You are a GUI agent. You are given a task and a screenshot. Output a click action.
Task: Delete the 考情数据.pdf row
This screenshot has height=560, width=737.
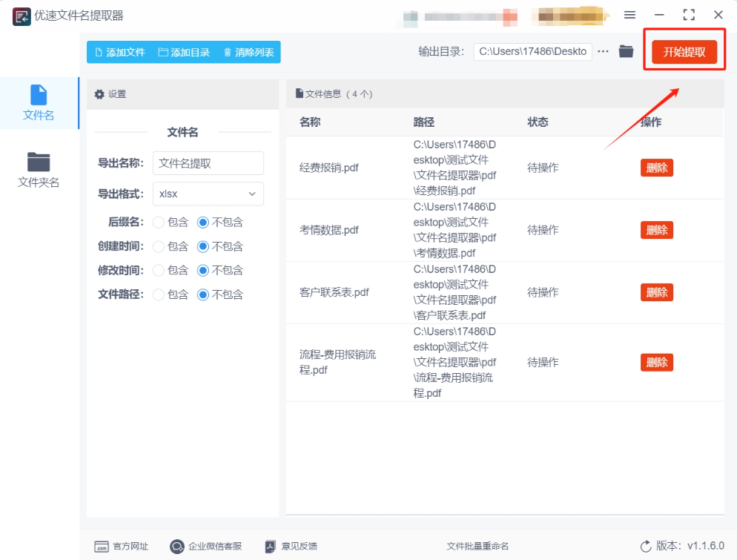pyautogui.click(x=657, y=231)
